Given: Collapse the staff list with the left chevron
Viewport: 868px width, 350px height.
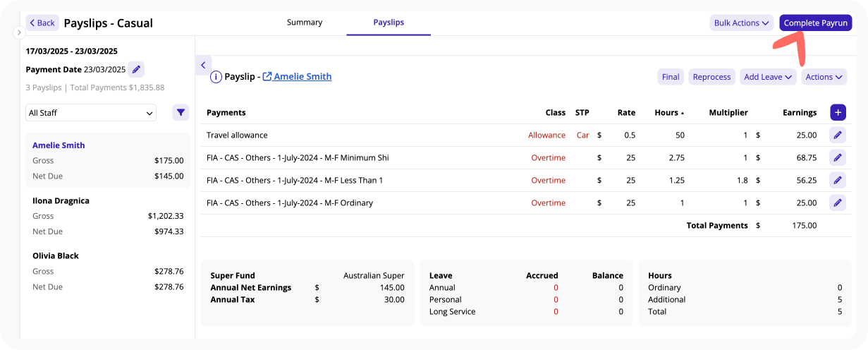Looking at the screenshot, I should pyautogui.click(x=203, y=65).
